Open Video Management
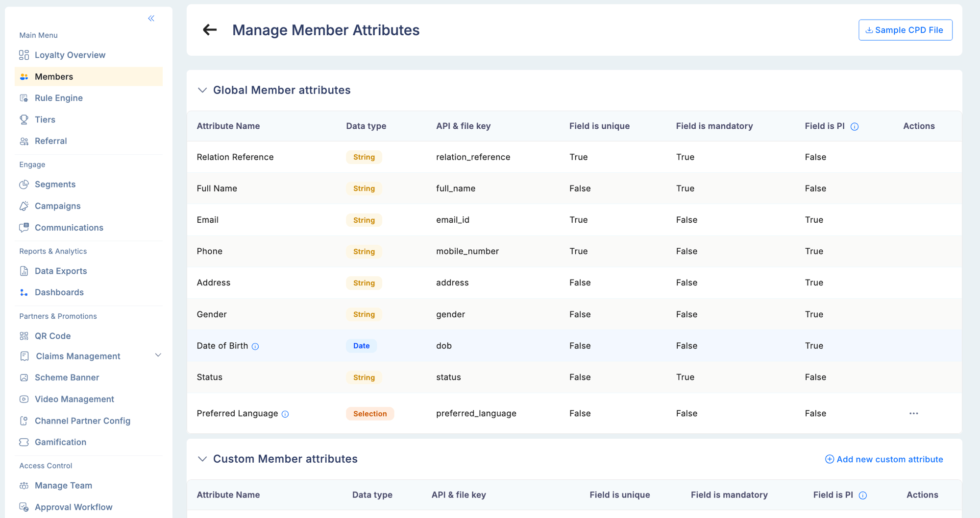The image size is (980, 518). (74, 399)
